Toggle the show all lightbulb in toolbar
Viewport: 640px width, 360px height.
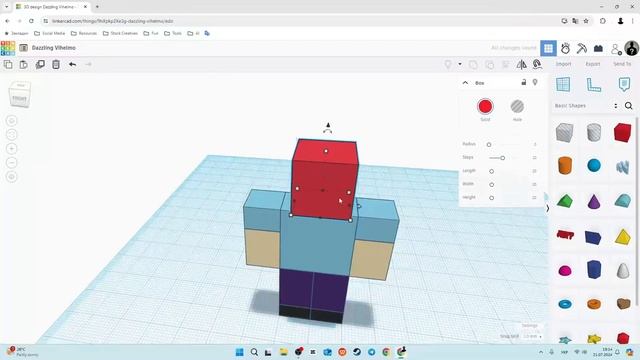(x=448, y=64)
